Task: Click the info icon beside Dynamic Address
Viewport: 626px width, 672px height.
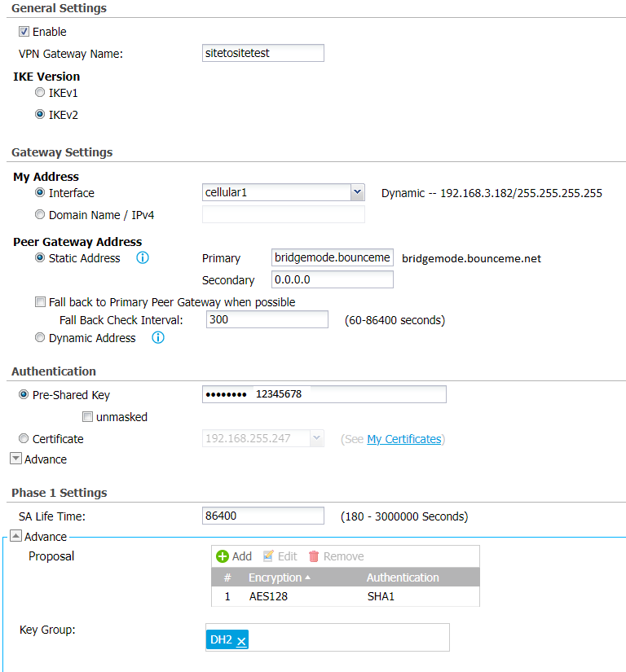Action: [158, 337]
